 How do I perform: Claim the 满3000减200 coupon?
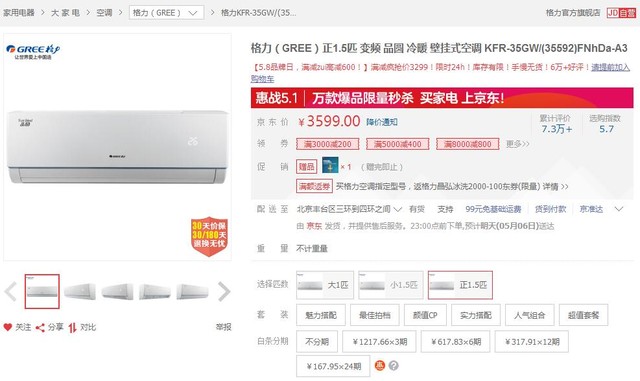(x=328, y=144)
